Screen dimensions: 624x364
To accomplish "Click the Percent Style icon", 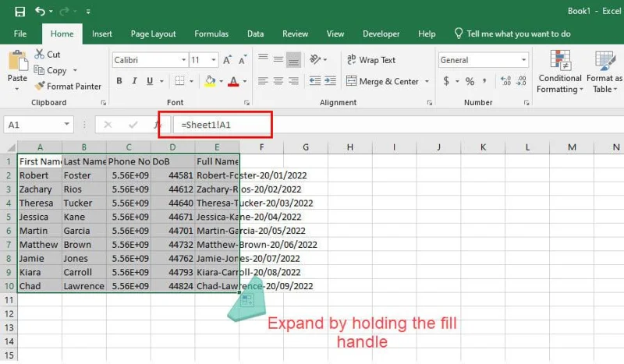I will tap(470, 82).
